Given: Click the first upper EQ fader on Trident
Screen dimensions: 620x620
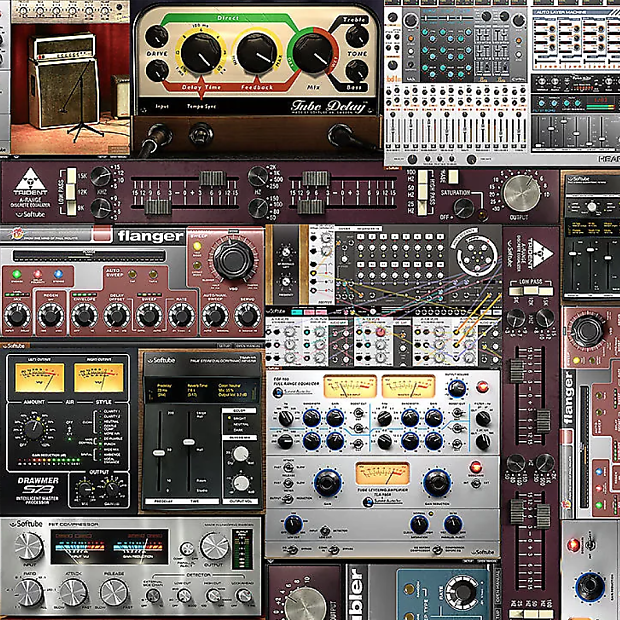Looking at the screenshot, I should pos(213,178).
